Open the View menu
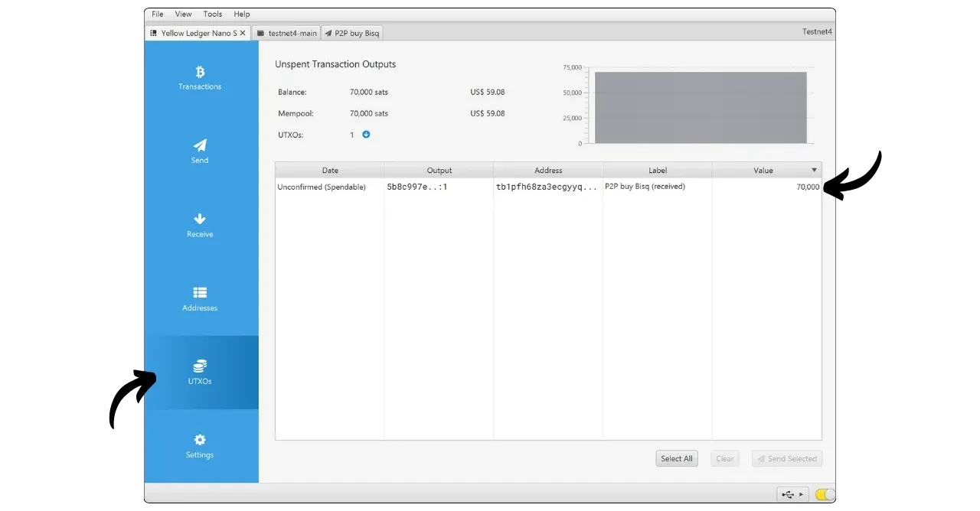This screenshot has width=980, height=511. (183, 14)
